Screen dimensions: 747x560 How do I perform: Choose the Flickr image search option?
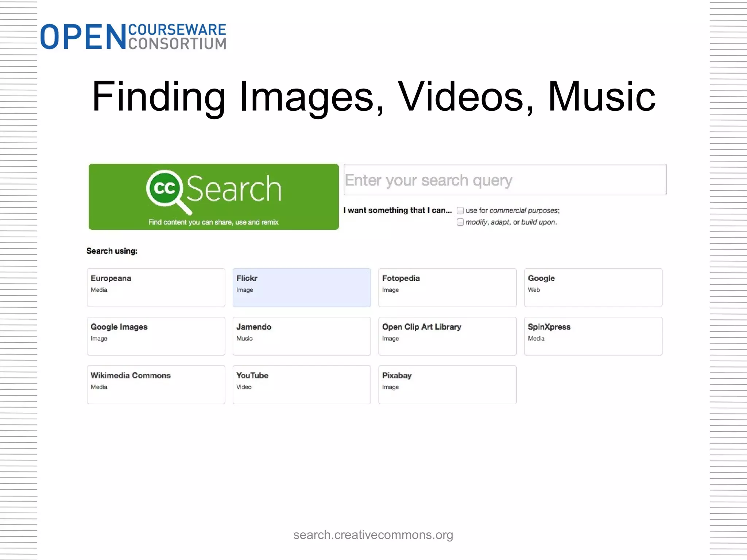click(302, 288)
